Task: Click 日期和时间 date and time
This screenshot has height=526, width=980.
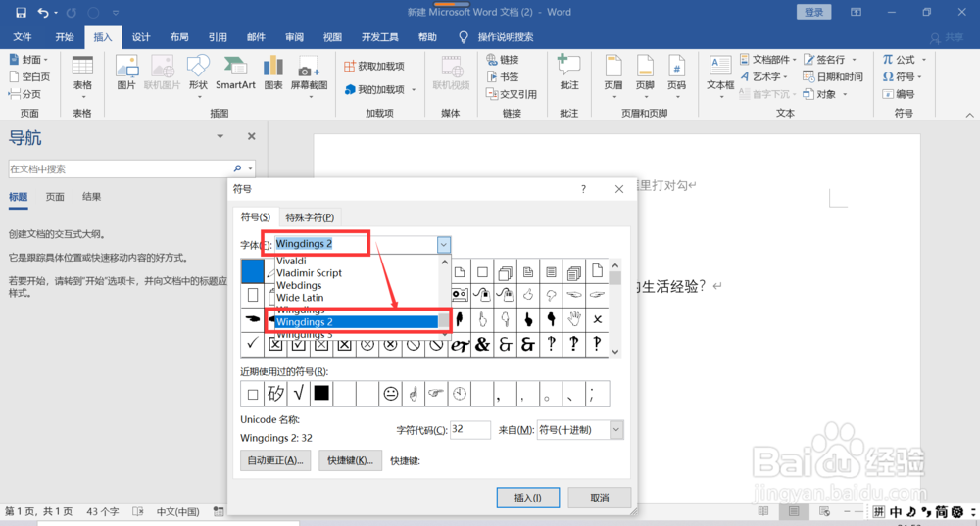Action: coord(833,76)
